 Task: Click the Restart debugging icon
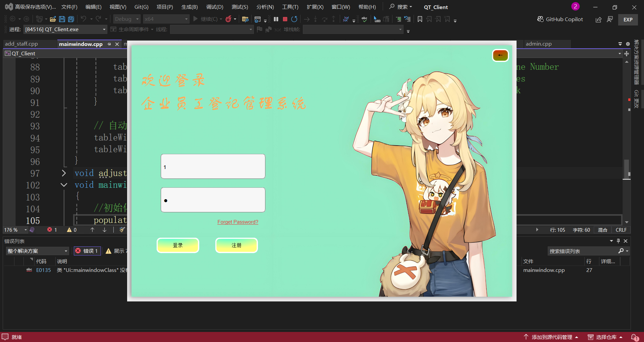click(x=294, y=19)
